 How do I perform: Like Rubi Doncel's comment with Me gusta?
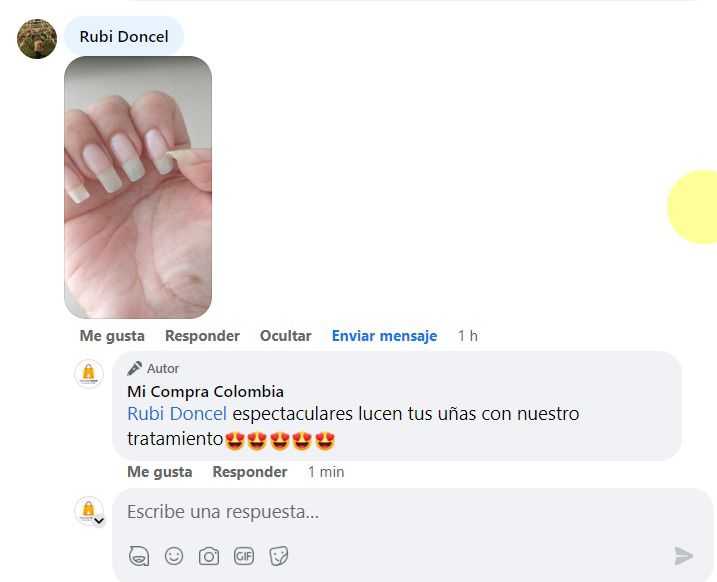(x=112, y=336)
